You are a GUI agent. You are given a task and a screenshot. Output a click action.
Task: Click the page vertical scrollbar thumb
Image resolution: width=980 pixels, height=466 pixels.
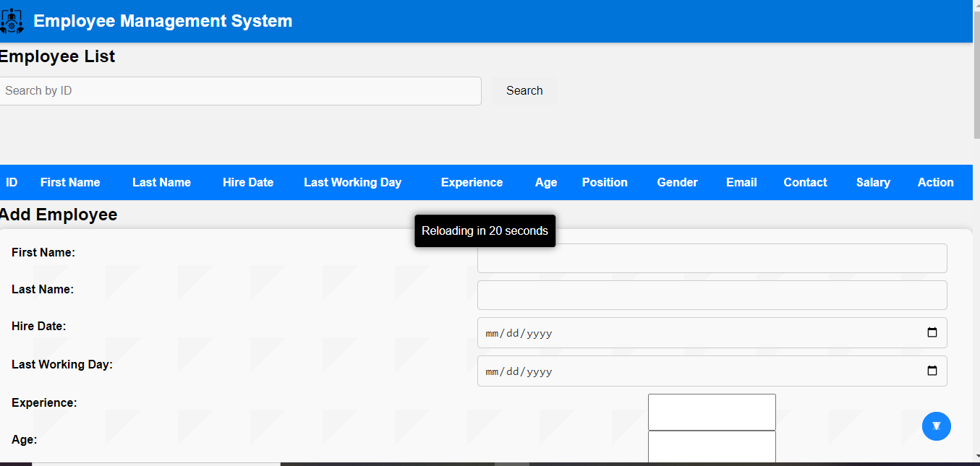coord(976,74)
